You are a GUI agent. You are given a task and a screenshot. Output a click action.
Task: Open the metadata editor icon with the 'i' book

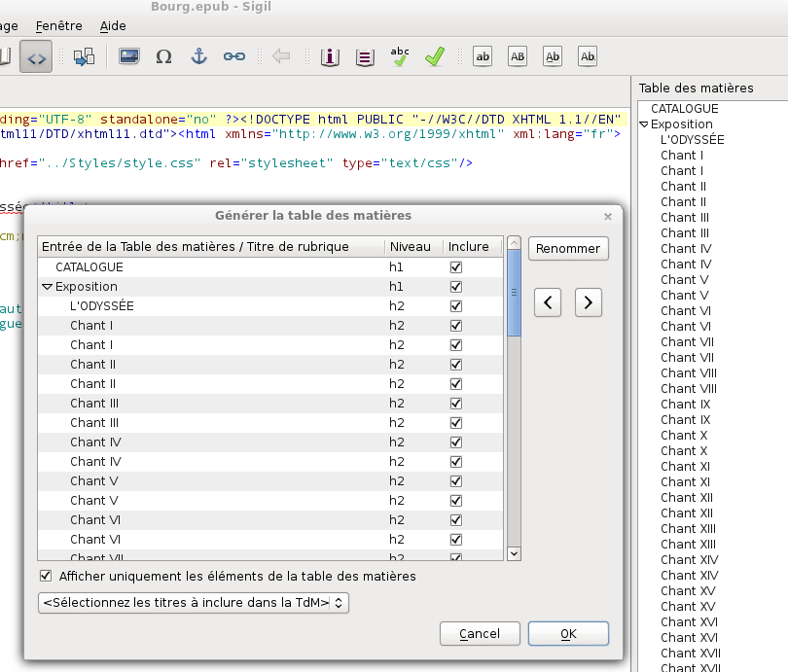pos(330,56)
